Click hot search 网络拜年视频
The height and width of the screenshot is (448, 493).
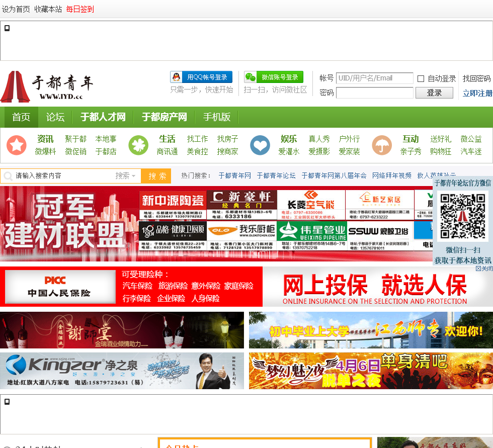[x=392, y=175]
